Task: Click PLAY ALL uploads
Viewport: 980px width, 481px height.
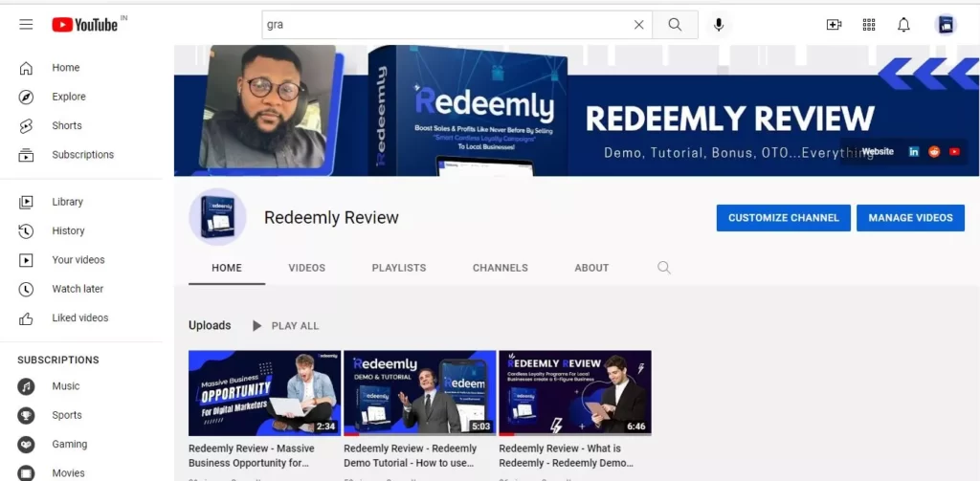Action: (285, 326)
